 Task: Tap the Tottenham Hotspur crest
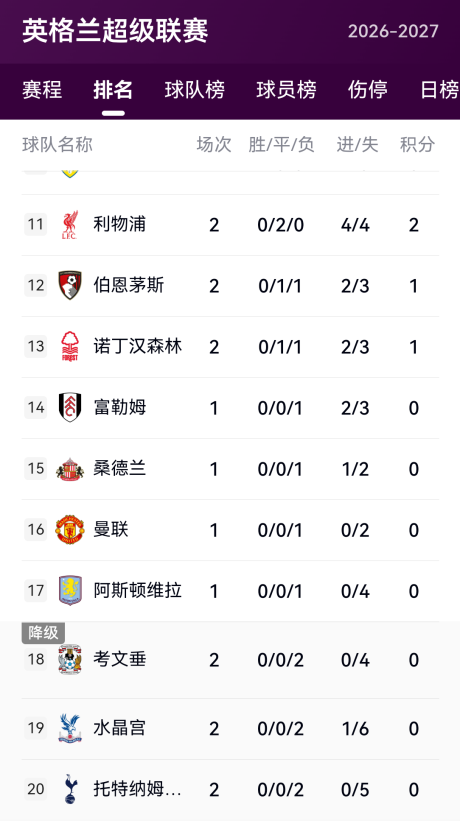[x=70, y=789]
